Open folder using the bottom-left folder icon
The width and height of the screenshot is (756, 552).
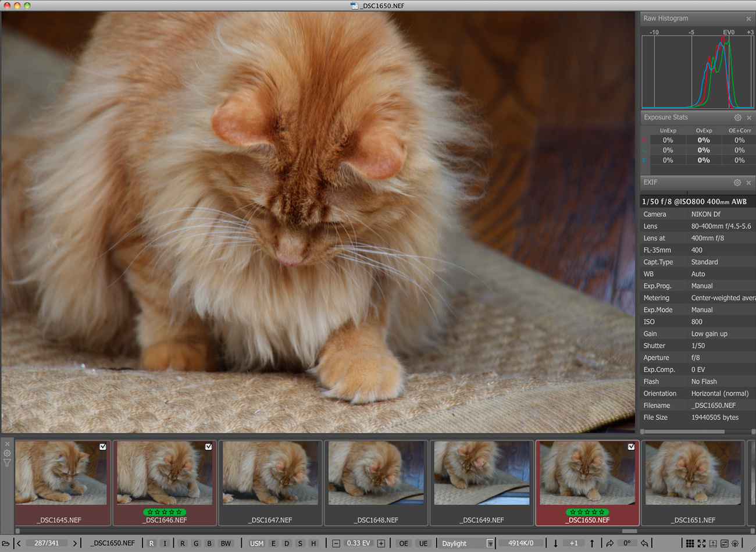click(x=6, y=543)
